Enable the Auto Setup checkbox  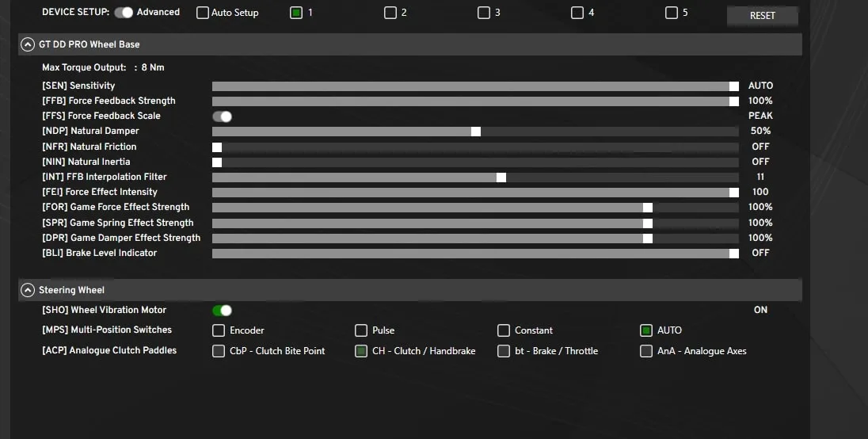click(203, 13)
